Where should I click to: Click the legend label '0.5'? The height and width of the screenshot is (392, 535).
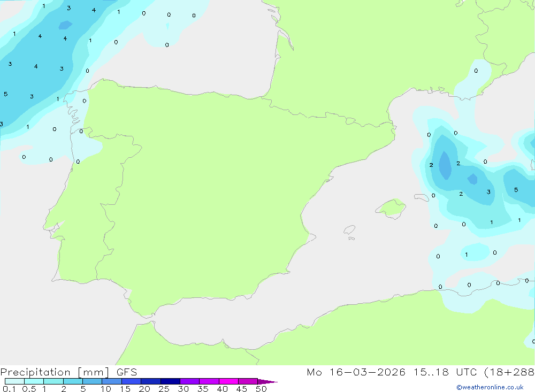click(29, 389)
